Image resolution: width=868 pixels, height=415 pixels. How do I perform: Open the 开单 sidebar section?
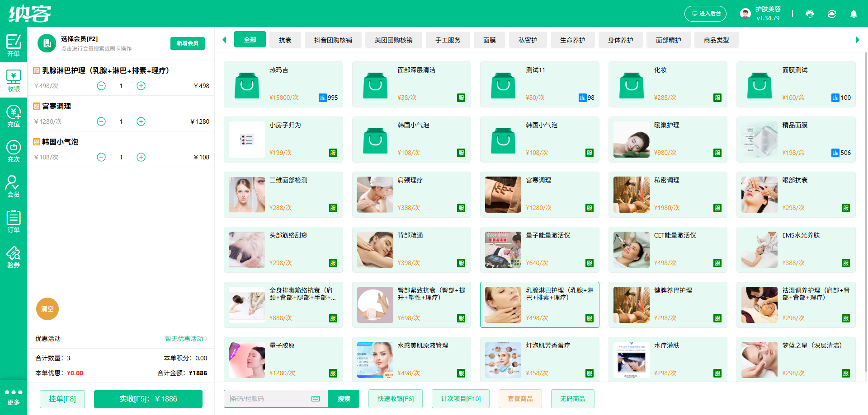[x=14, y=45]
